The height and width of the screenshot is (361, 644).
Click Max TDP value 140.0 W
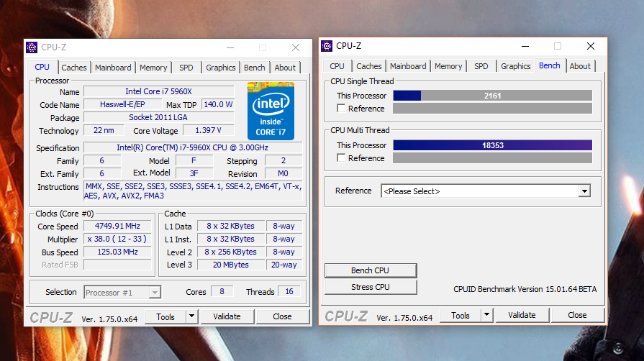218,104
